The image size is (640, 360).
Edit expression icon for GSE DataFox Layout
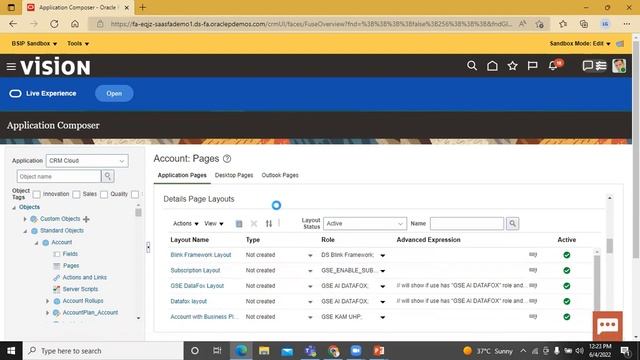tap(533, 286)
